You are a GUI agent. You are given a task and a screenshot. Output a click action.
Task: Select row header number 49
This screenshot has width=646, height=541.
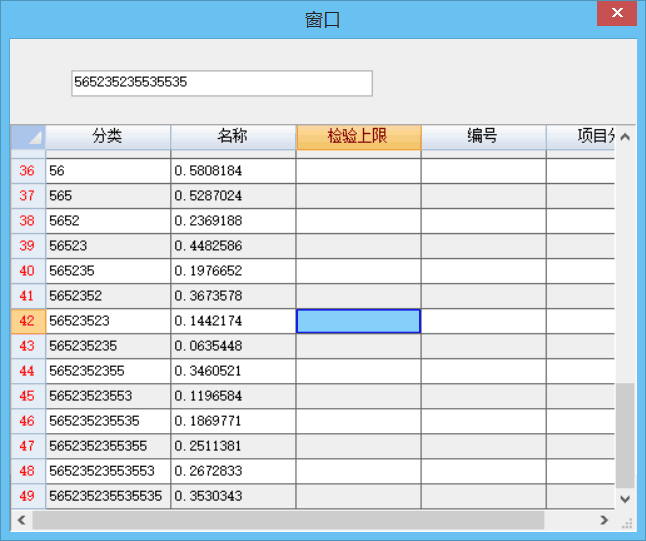click(x=28, y=496)
